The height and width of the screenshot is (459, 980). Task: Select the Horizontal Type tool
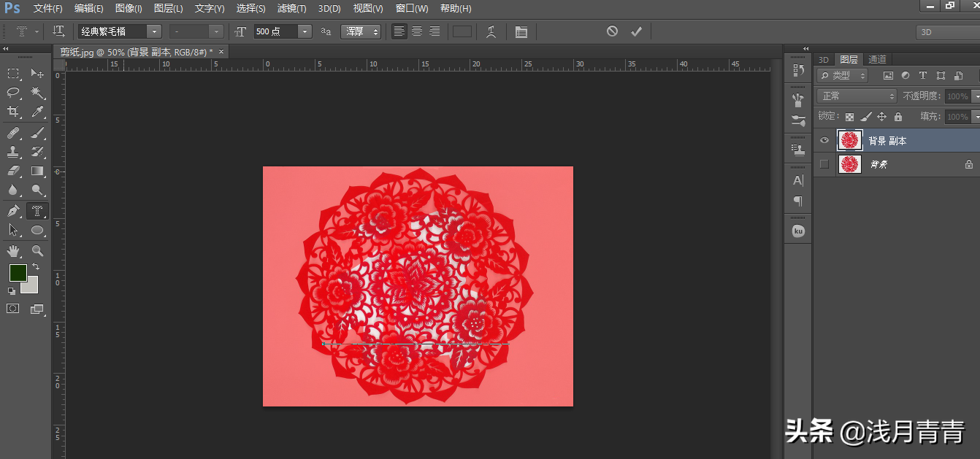click(x=37, y=211)
